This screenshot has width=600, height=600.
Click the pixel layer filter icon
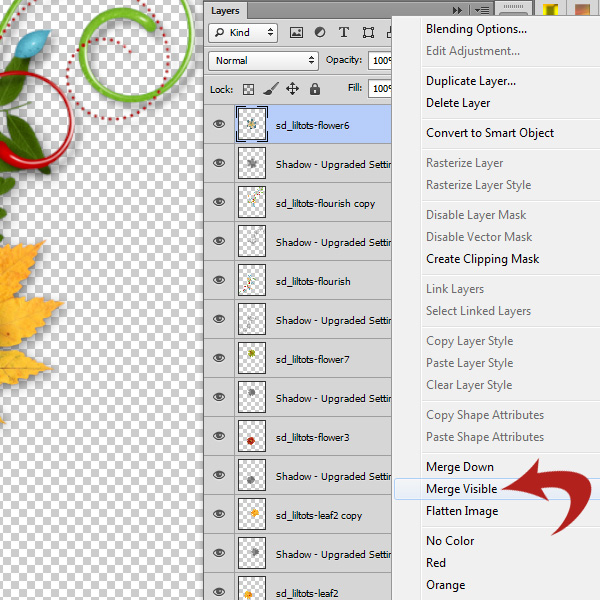[x=296, y=33]
